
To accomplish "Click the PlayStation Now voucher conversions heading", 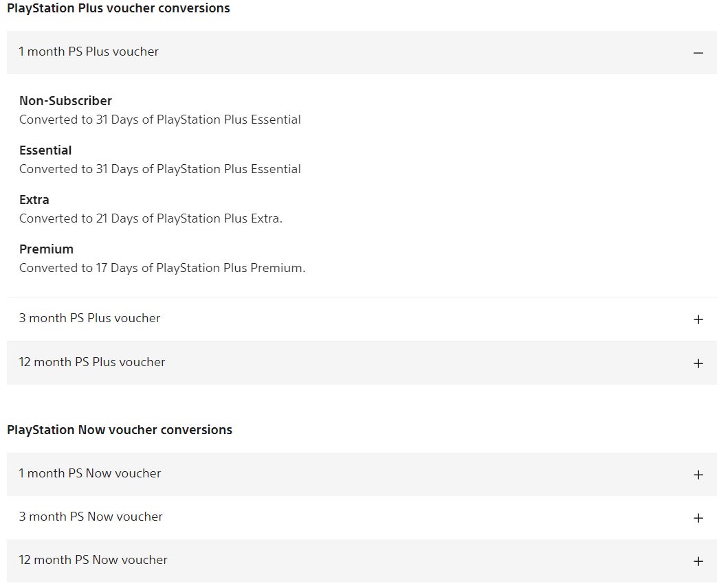I will click(x=120, y=430).
